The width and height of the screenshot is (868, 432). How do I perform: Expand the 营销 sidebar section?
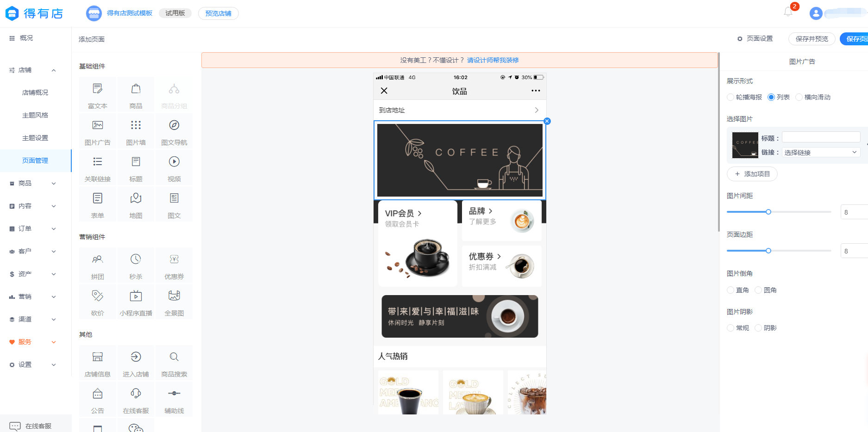tap(32, 296)
